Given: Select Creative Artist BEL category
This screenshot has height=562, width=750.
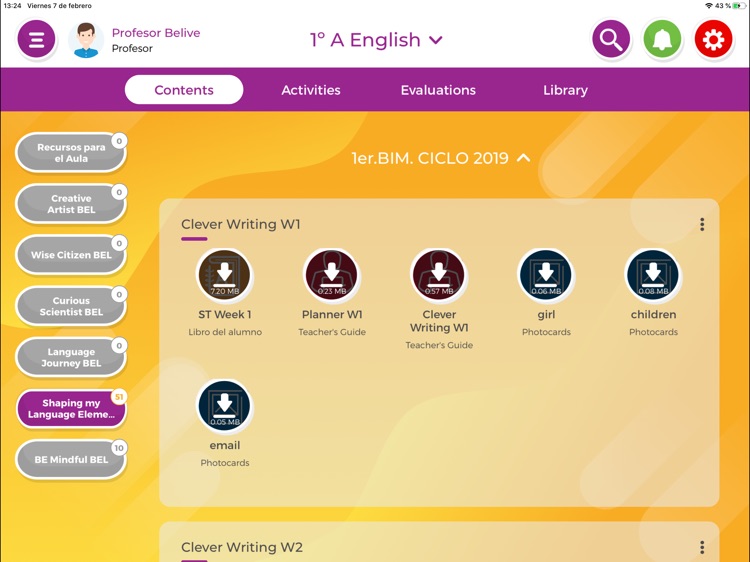Looking at the screenshot, I should (71, 204).
